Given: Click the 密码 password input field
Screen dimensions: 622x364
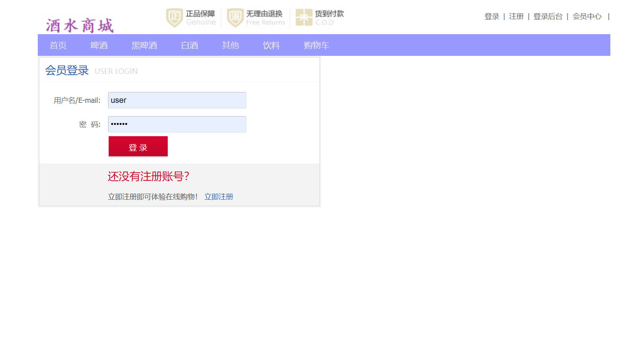Looking at the screenshot, I should tap(177, 124).
